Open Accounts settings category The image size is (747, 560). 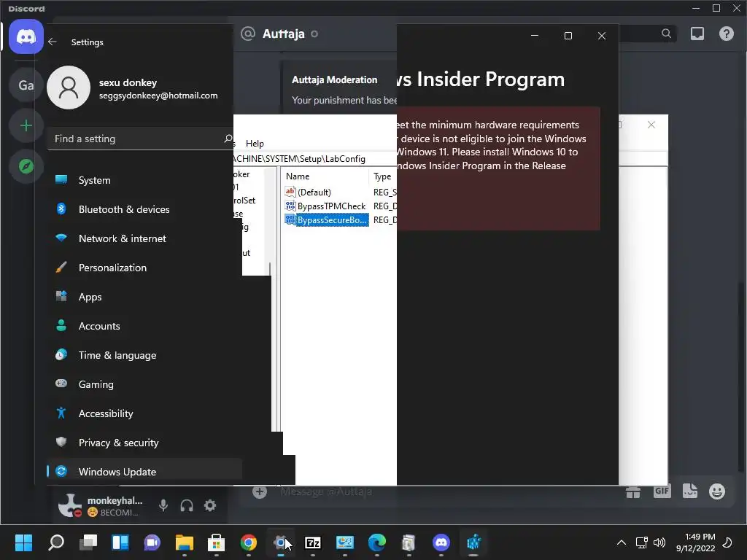(145, 326)
